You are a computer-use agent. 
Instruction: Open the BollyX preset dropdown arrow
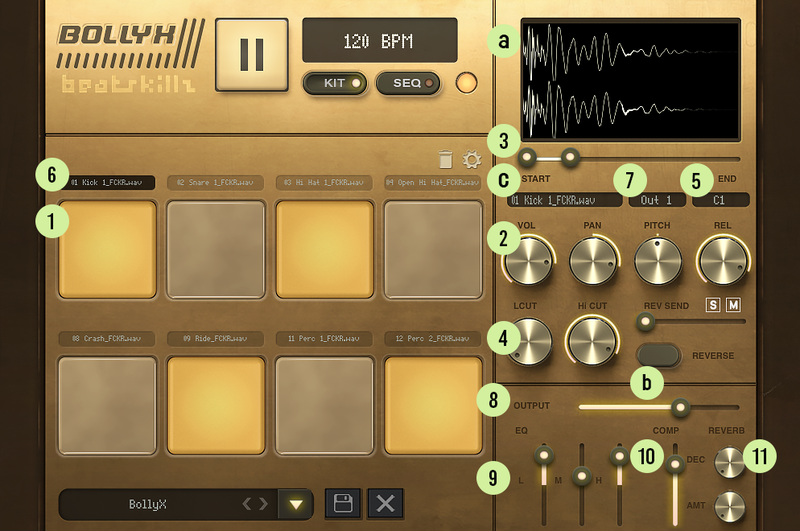coord(296,504)
